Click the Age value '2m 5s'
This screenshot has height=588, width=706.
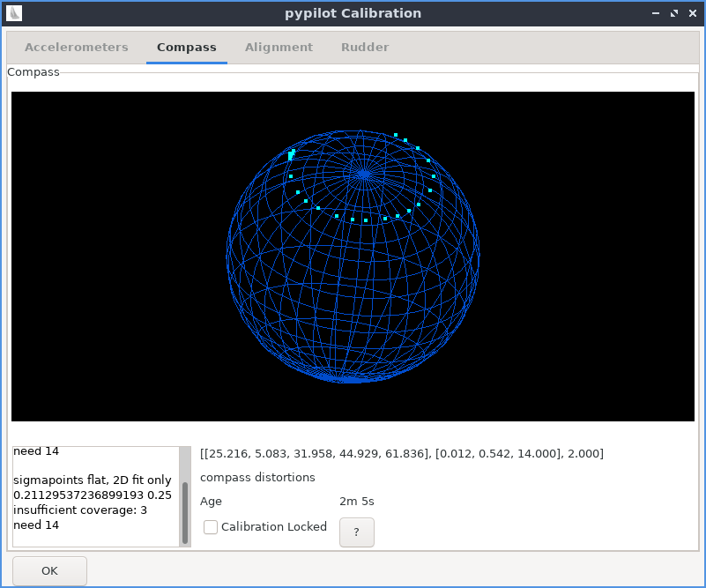(x=356, y=501)
